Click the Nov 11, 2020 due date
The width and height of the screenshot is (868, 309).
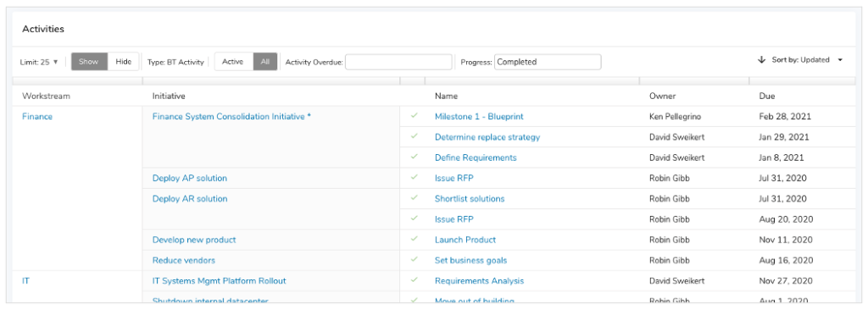click(x=785, y=240)
